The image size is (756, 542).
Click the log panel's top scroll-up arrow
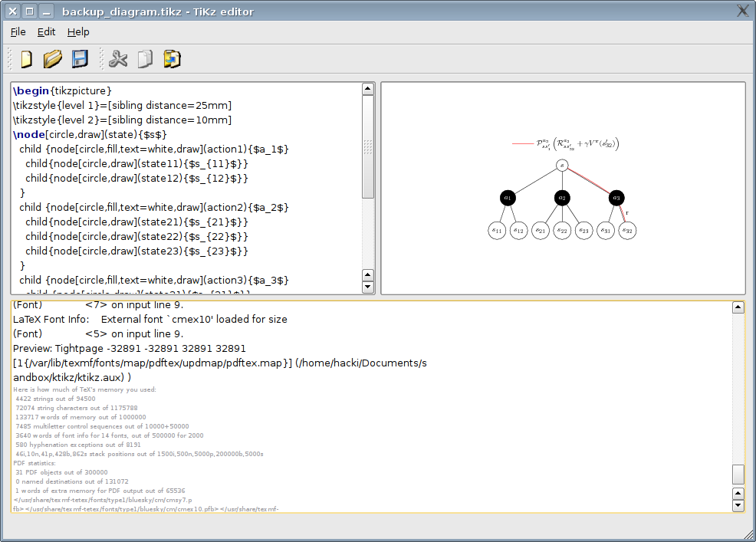click(738, 308)
